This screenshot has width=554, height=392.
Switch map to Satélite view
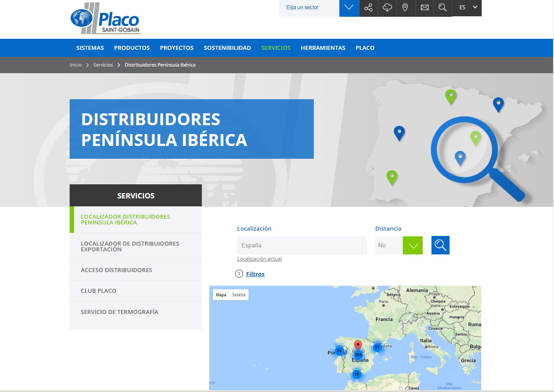tap(239, 295)
